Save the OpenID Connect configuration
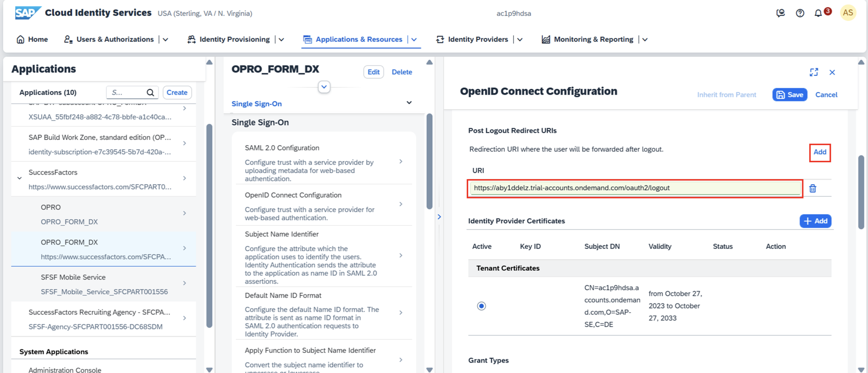The image size is (868, 373). click(x=789, y=95)
